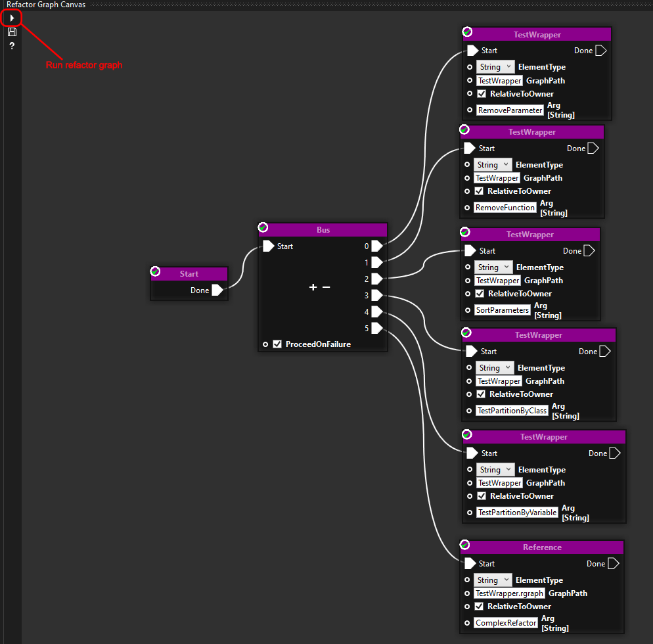Toggle RelativeToOwner in SortParameters node
Image resolution: width=653 pixels, height=644 pixels.
[480, 294]
